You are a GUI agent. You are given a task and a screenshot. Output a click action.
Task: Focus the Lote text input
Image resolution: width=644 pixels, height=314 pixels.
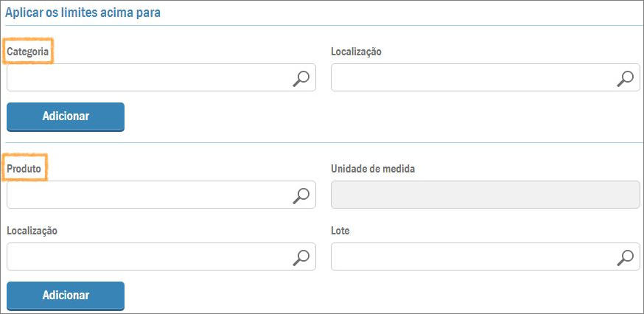[472, 257]
